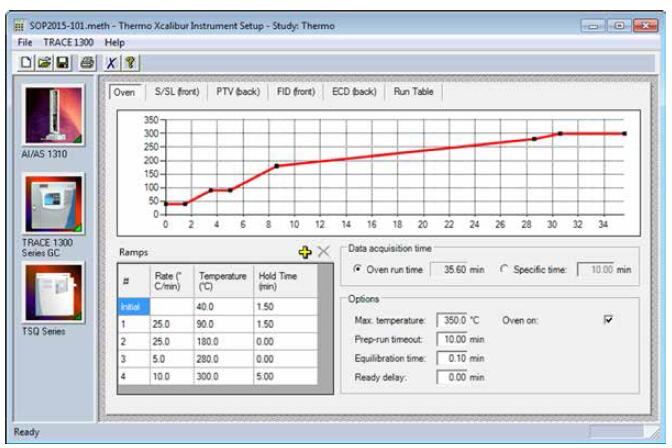
Task: Click the New method toolbar icon
Action: click(x=26, y=62)
